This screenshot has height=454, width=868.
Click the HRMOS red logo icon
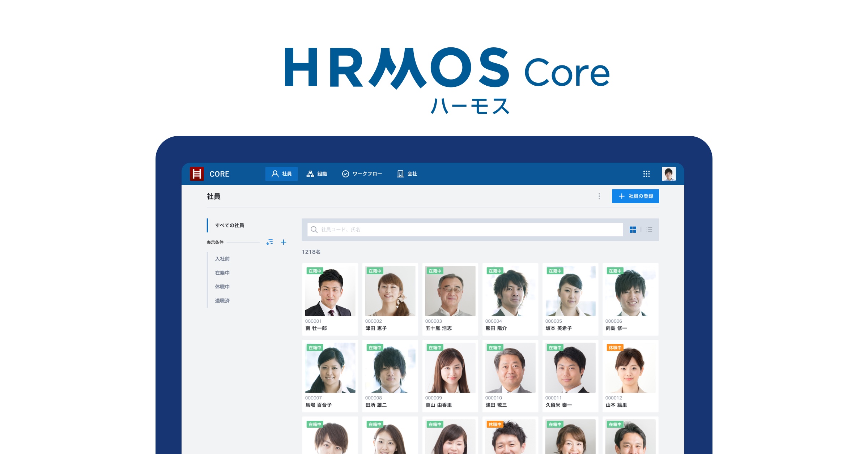[197, 174]
